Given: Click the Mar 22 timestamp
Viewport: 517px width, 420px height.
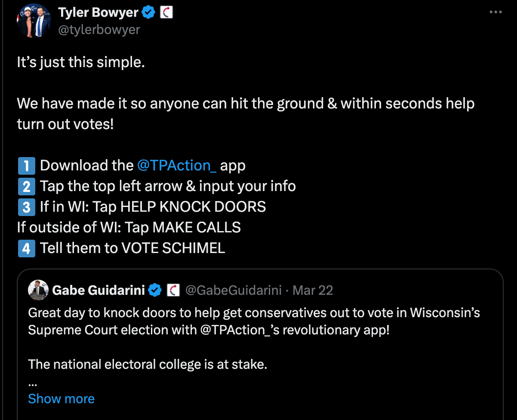Looking at the screenshot, I should pyautogui.click(x=313, y=290).
